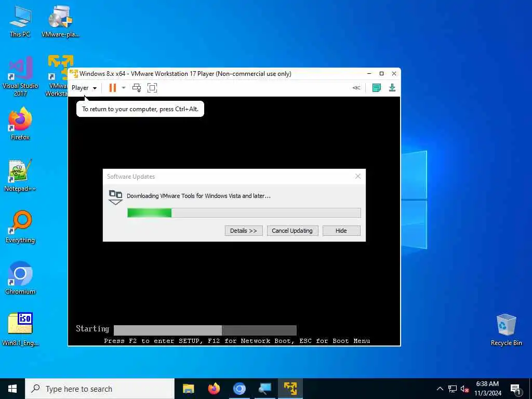532x399 pixels.
Task: Click the Details >> button
Action: tap(244, 231)
